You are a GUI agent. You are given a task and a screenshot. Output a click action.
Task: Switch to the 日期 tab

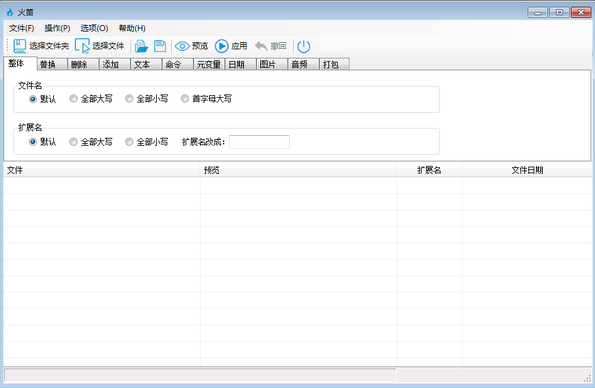coord(241,65)
